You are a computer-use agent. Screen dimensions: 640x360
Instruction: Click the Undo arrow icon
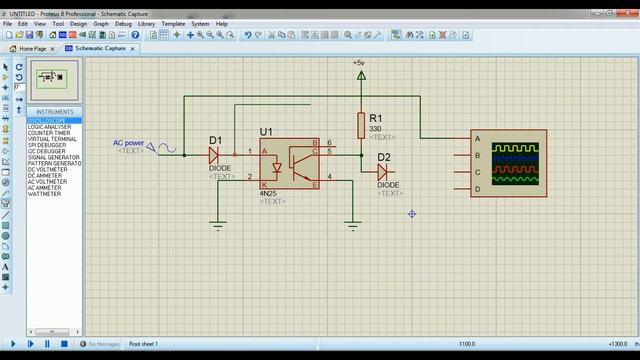pos(248,35)
